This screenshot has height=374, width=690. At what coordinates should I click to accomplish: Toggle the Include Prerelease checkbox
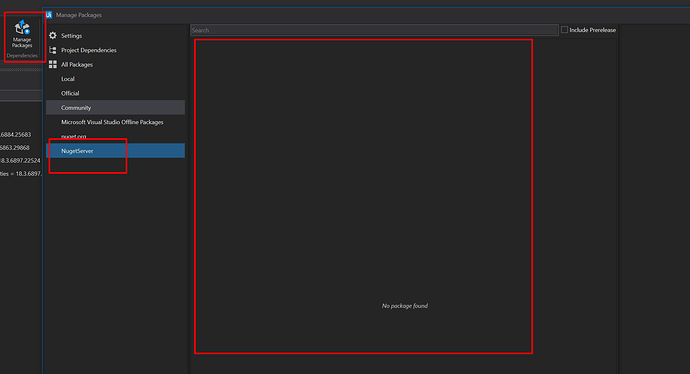[x=564, y=30]
